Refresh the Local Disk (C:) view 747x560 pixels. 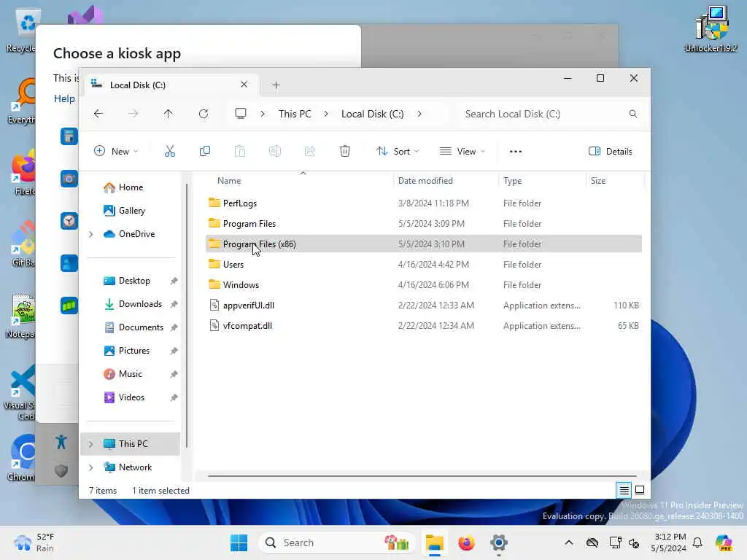pyautogui.click(x=204, y=114)
